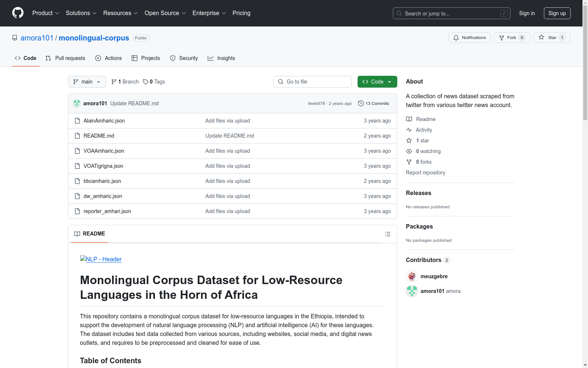Click the file icon for dw_amharic.json

click(x=77, y=196)
